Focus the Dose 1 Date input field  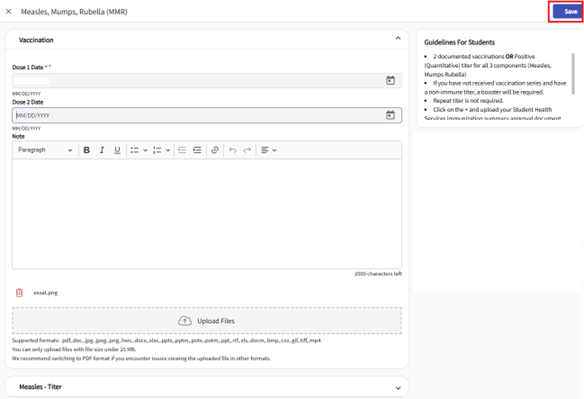click(207, 80)
